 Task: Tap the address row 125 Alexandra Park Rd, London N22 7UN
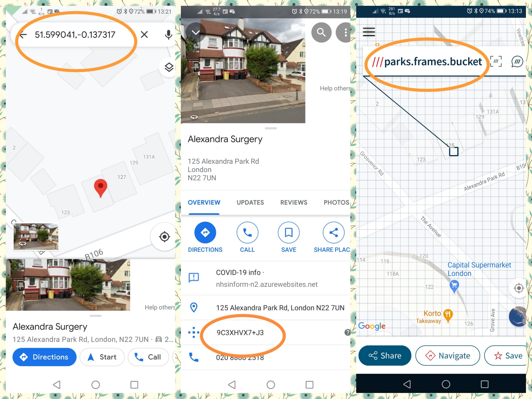click(x=266, y=308)
